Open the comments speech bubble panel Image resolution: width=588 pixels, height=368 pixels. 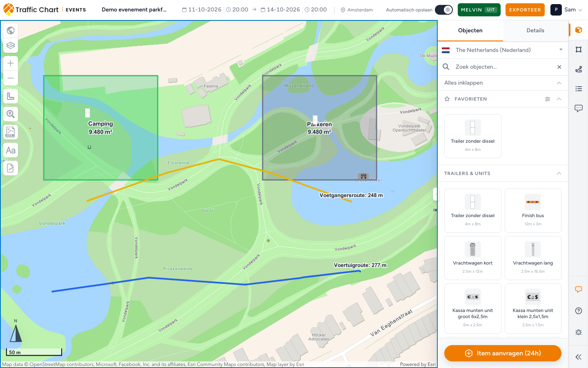[579, 108]
